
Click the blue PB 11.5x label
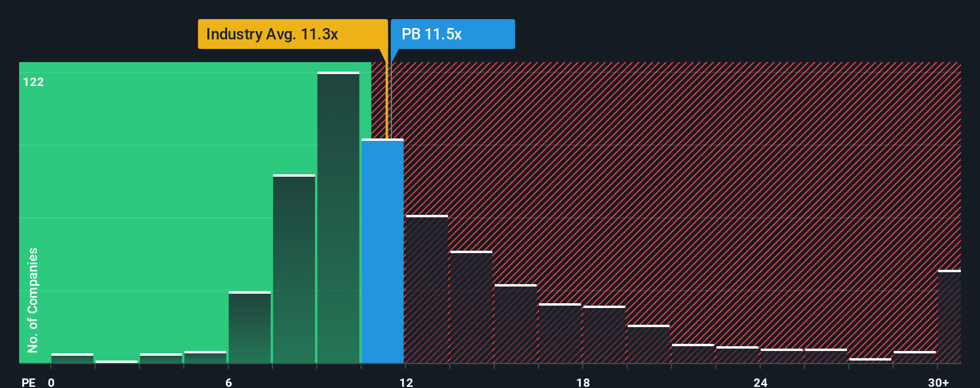click(452, 34)
